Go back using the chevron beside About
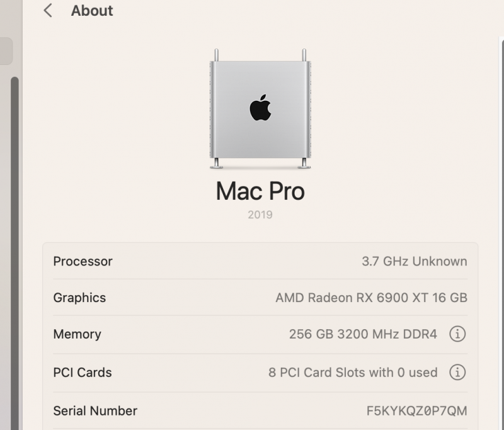 pyautogui.click(x=48, y=11)
